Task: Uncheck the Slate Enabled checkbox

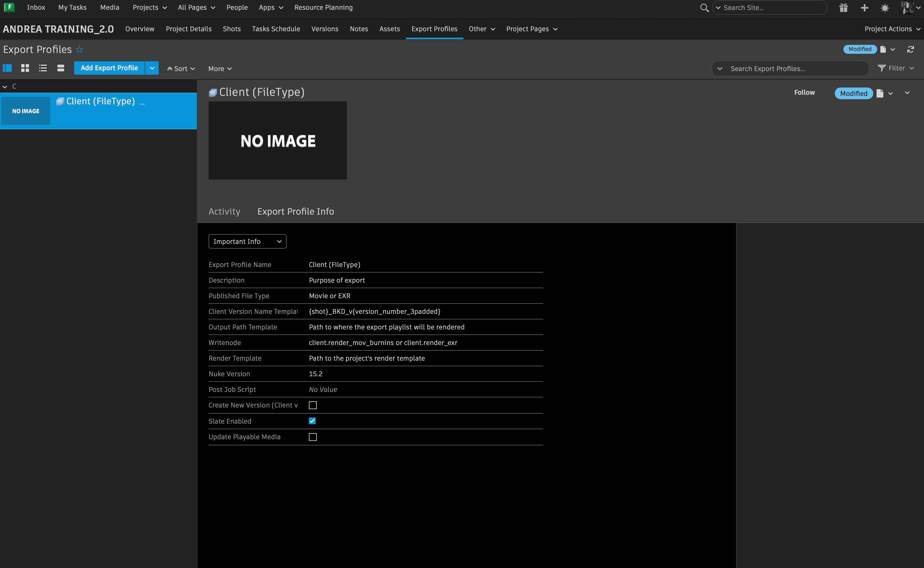Action: 313,421
